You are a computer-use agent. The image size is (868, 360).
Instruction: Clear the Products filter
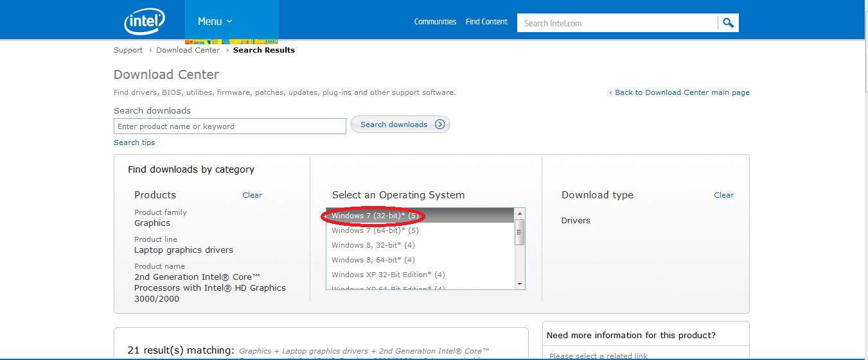tap(252, 195)
